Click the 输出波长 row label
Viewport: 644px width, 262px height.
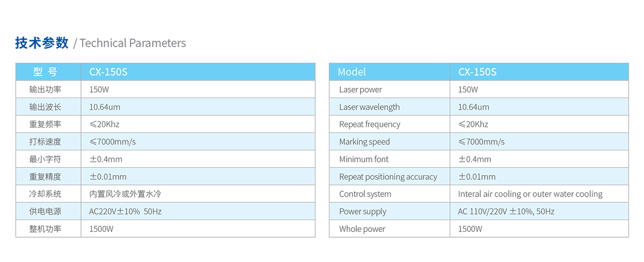45,107
